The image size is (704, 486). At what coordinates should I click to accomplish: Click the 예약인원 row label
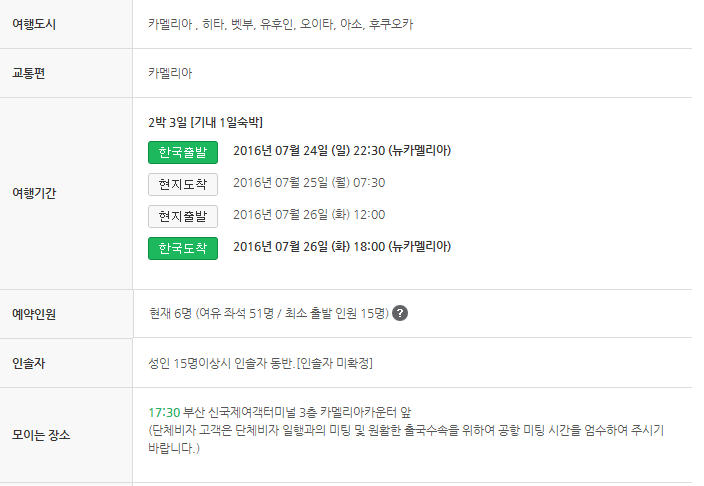[x=34, y=314]
